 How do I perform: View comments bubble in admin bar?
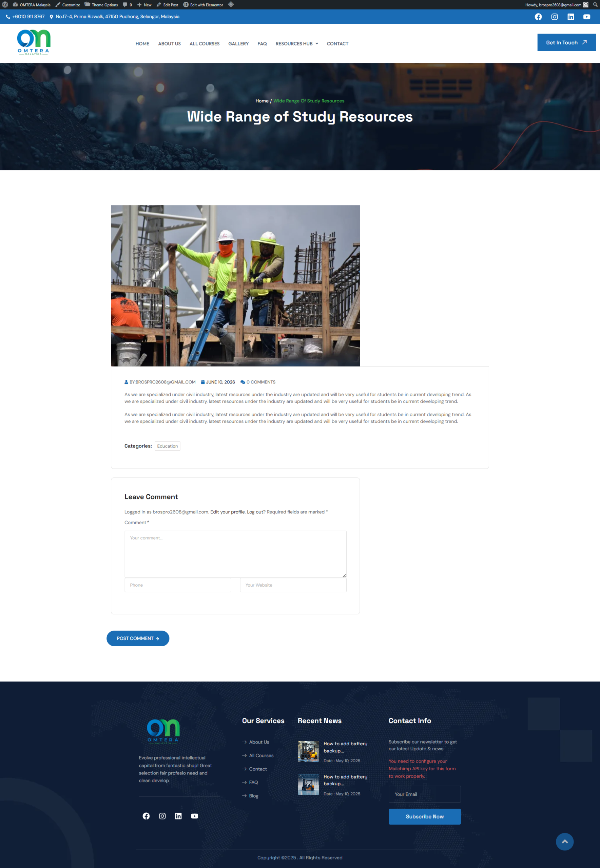(x=128, y=5)
